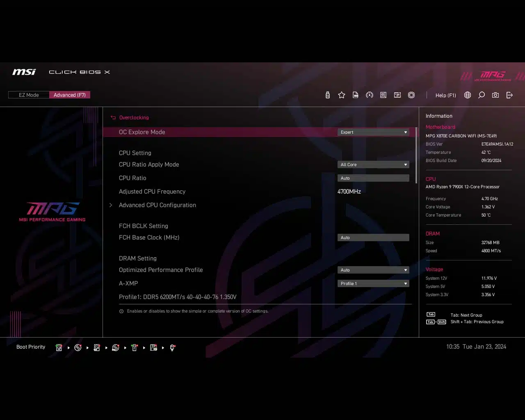Click the 4.70 GHz frequency value
525x420 pixels.
[490, 199]
